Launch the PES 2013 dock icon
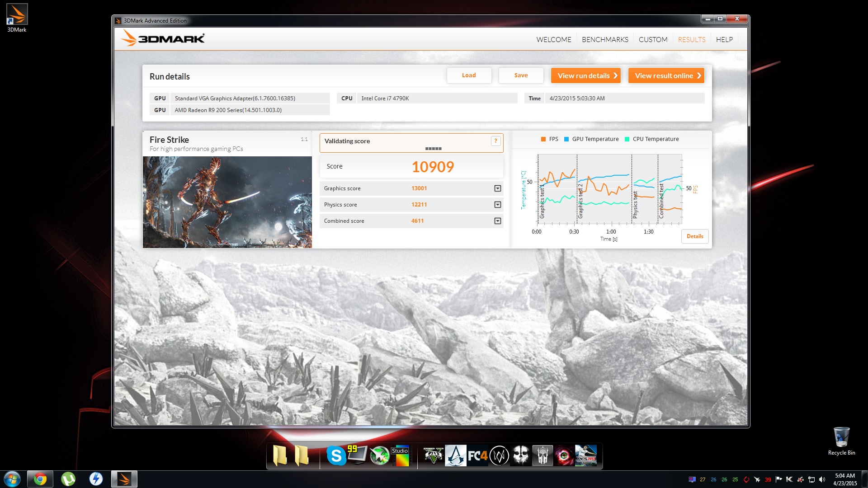The height and width of the screenshot is (488, 868). coord(586,455)
